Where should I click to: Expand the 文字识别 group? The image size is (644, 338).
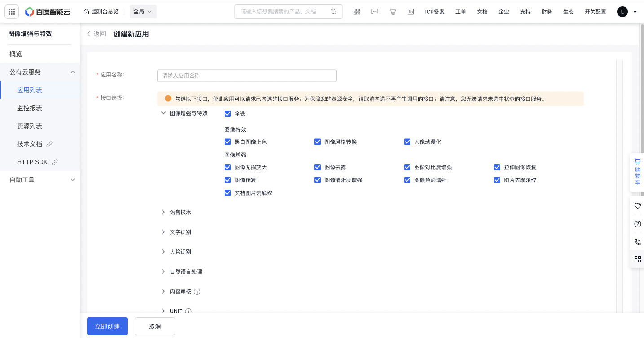click(x=163, y=232)
